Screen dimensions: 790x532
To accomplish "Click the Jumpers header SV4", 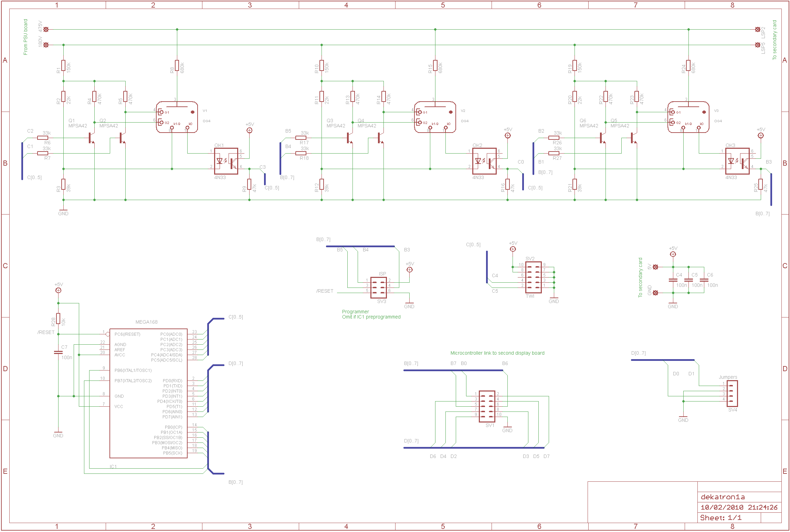I will pos(732,393).
